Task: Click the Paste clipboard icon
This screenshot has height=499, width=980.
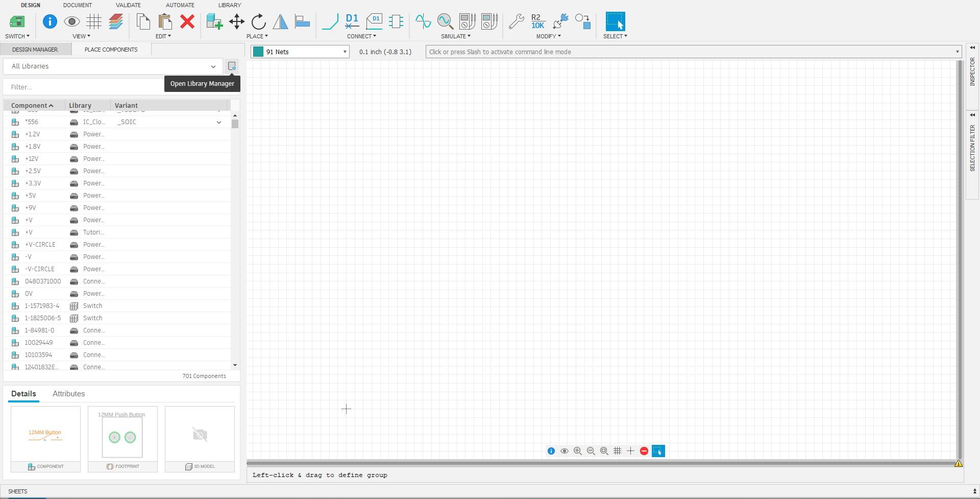Action: click(x=165, y=21)
